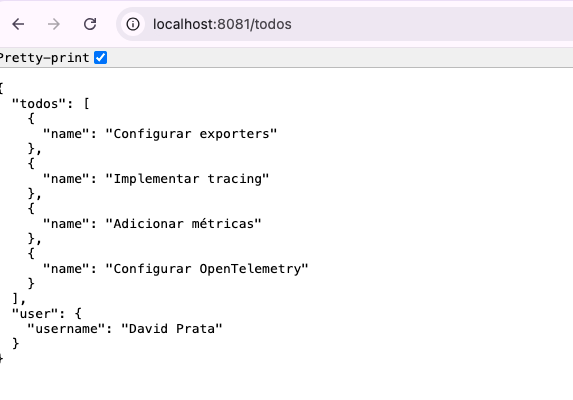This screenshot has height=400, width=573.
Task: Click the "Adicionar métricas" value
Action: tap(183, 224)
